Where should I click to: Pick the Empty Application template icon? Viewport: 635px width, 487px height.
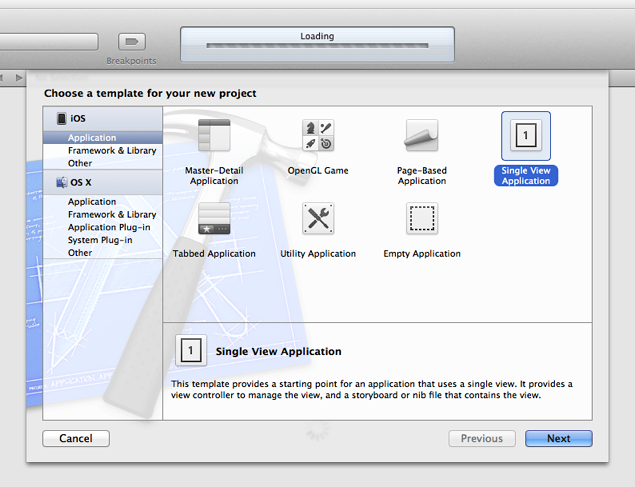422,219
